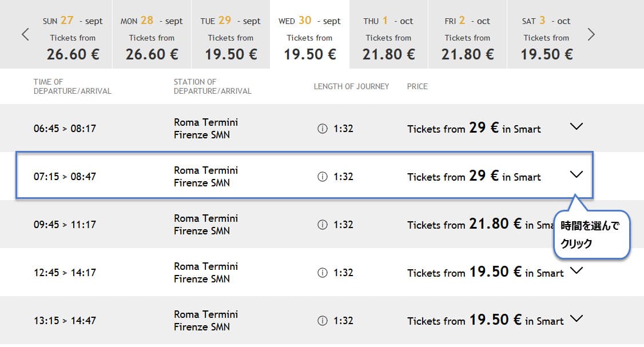Open journey info icon for 07:15 train
644x347 pixels.
[323, 177]
